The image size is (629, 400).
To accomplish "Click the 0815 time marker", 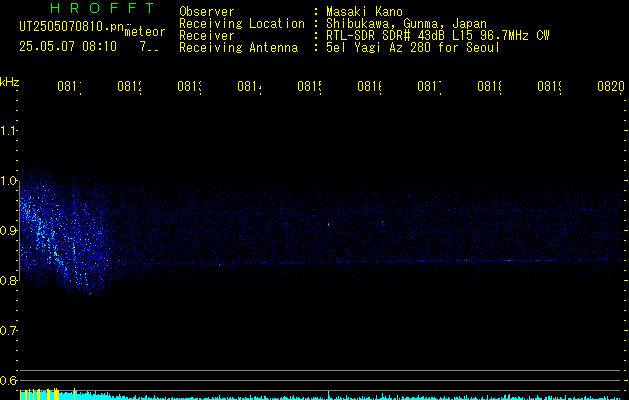I will pos(309,86).
